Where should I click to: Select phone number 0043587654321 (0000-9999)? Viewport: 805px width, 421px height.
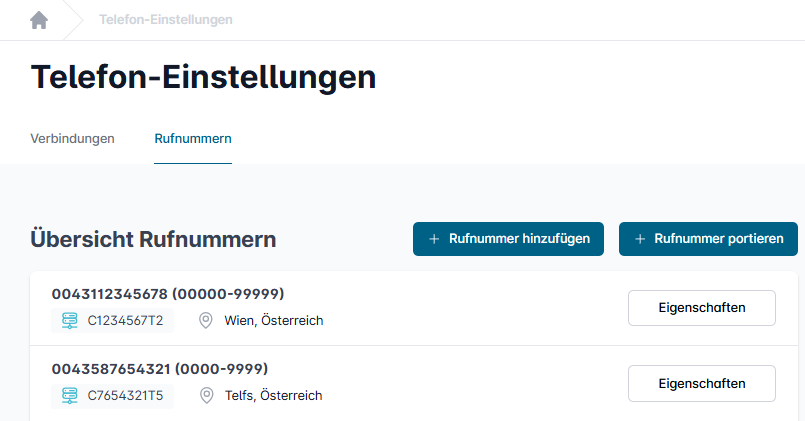click(160, 369)
